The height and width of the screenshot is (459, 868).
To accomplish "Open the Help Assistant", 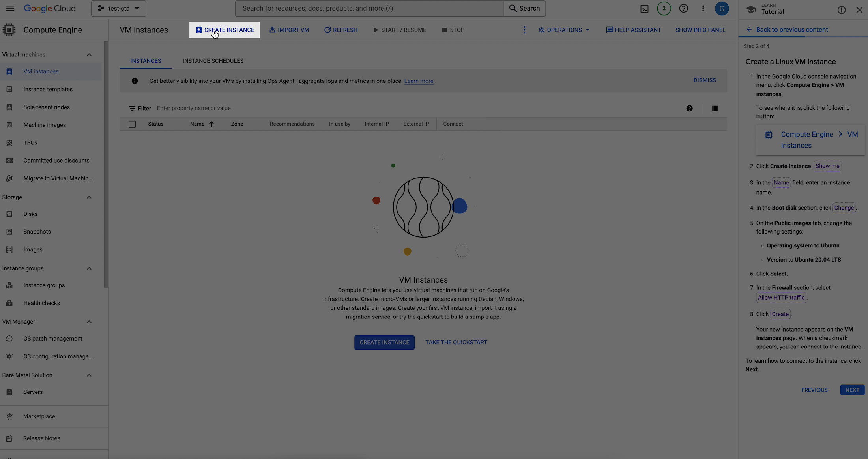I will tap(633, 30).
